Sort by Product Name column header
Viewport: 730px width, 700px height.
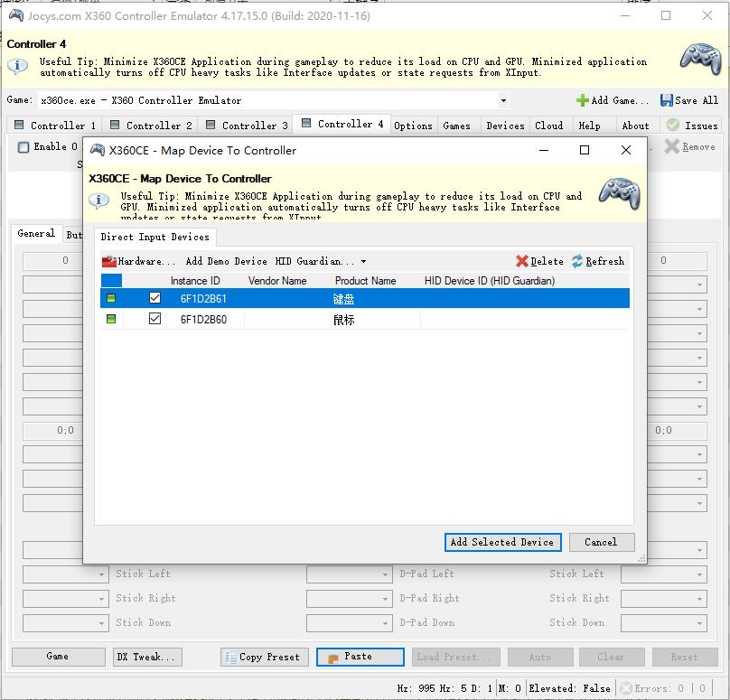click(366, 281)
